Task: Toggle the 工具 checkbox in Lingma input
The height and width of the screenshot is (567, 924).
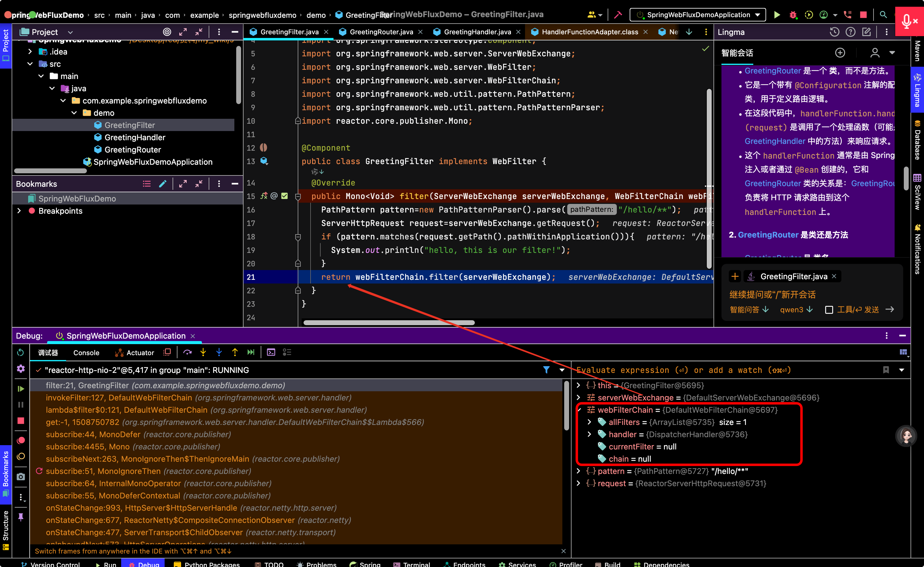Action: pyautogui.click(x=829, y=310)
